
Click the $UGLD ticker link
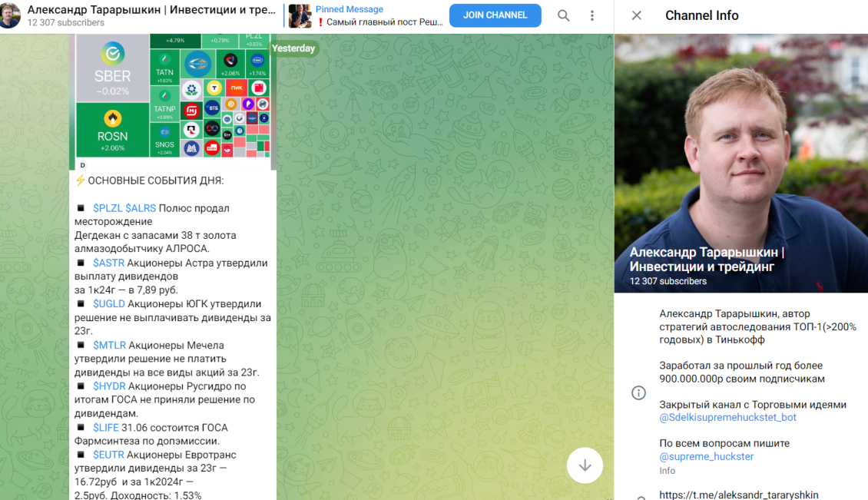click(109, 304)
